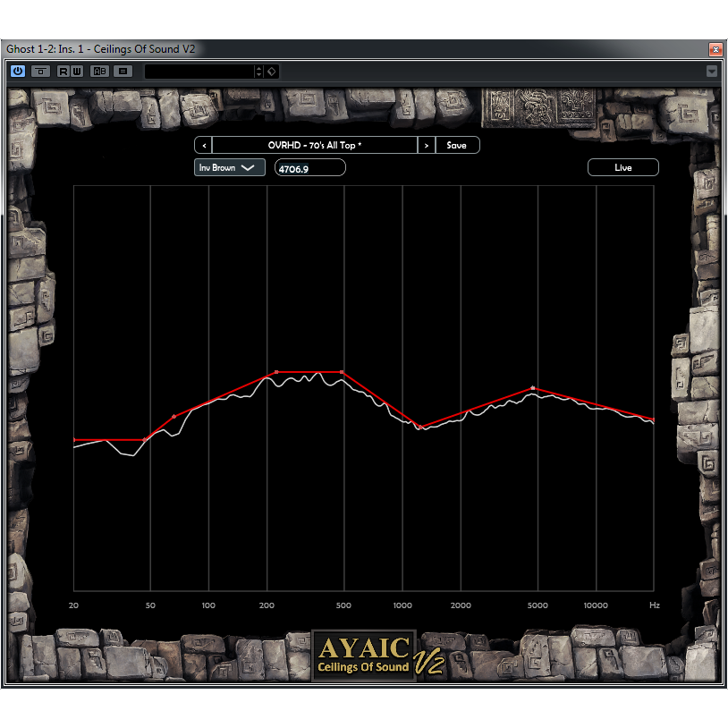Open the Inv Brown curve dropdown
This screenshot has height=728, width=728.
pyautogui.click(x=229, y=166)
